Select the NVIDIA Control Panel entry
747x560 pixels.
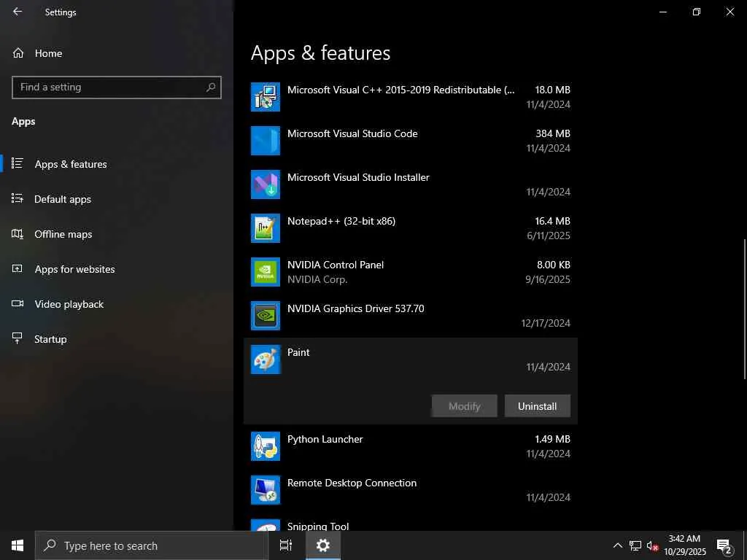point(410,272)
